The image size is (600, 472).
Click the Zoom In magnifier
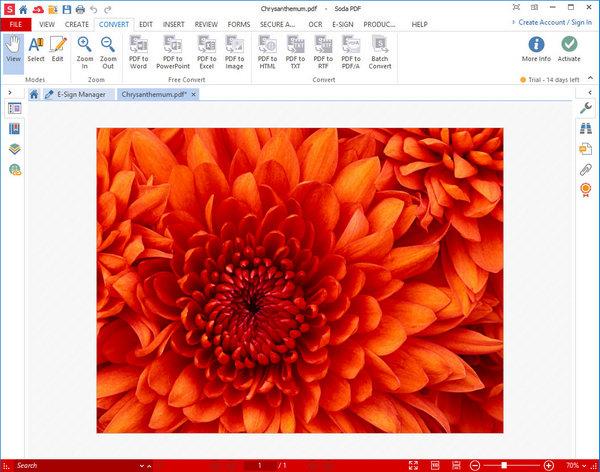point(85,53)
